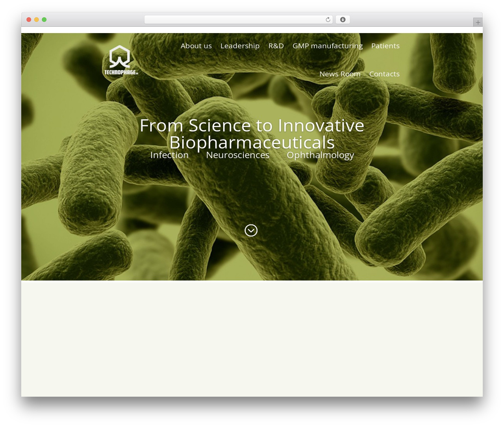
Task: Close the window with the red button
Action: (x=29, y=20)
